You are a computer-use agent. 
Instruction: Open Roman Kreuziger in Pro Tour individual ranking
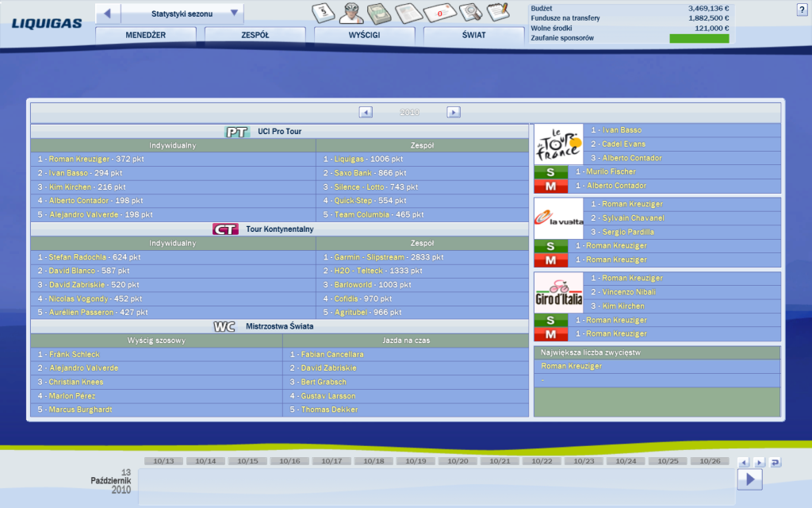click(79, 159)
